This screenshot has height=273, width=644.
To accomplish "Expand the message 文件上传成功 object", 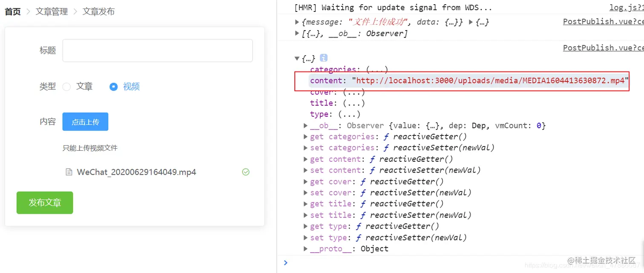I will point(297,22).
